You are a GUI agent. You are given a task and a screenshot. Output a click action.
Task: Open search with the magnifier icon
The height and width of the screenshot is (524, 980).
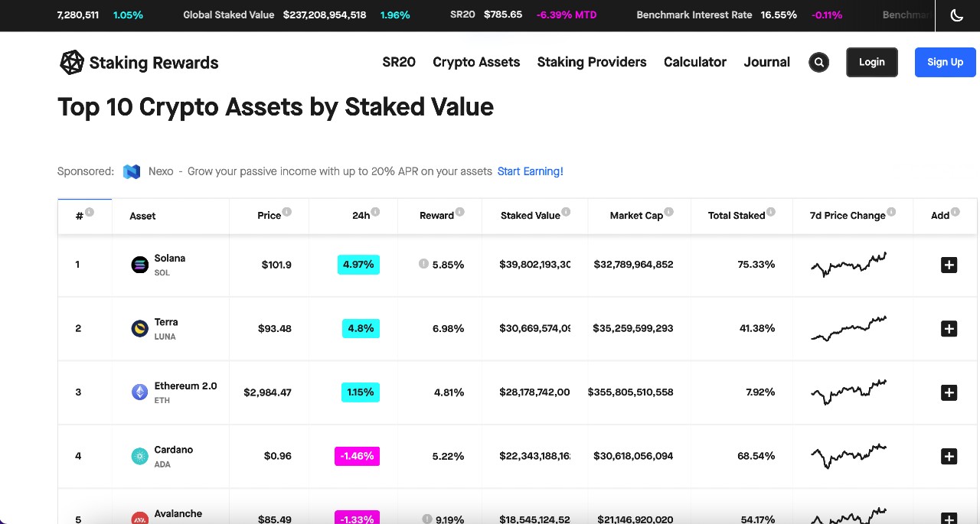click(x=819, y=63)
